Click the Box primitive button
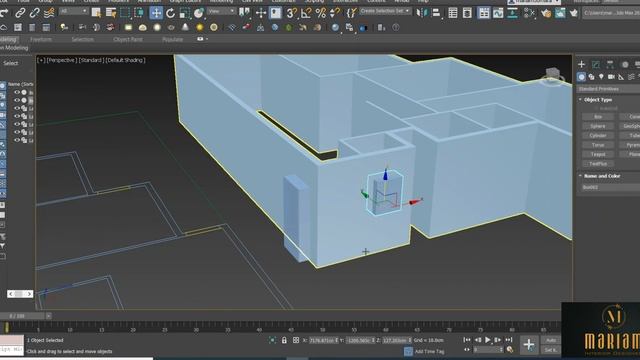This screenshot has width=640, height=360. pyautogui.click(x=598, y=117)
